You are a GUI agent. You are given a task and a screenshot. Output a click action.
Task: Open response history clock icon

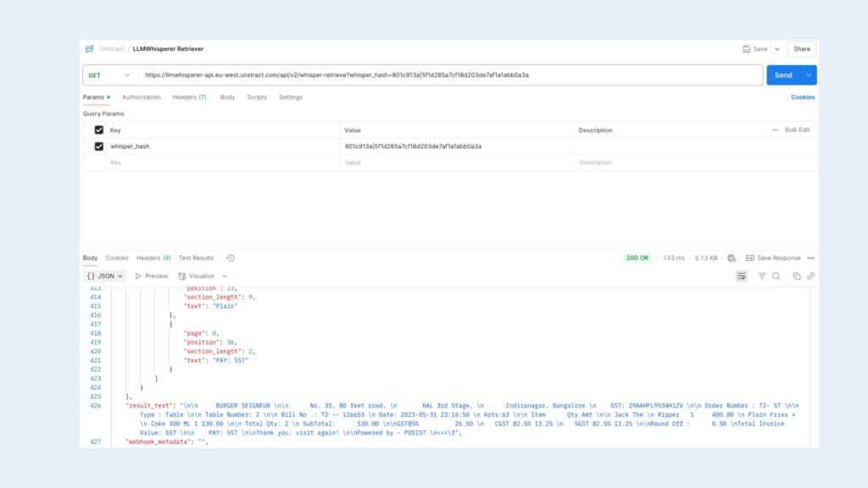(231, 258)
